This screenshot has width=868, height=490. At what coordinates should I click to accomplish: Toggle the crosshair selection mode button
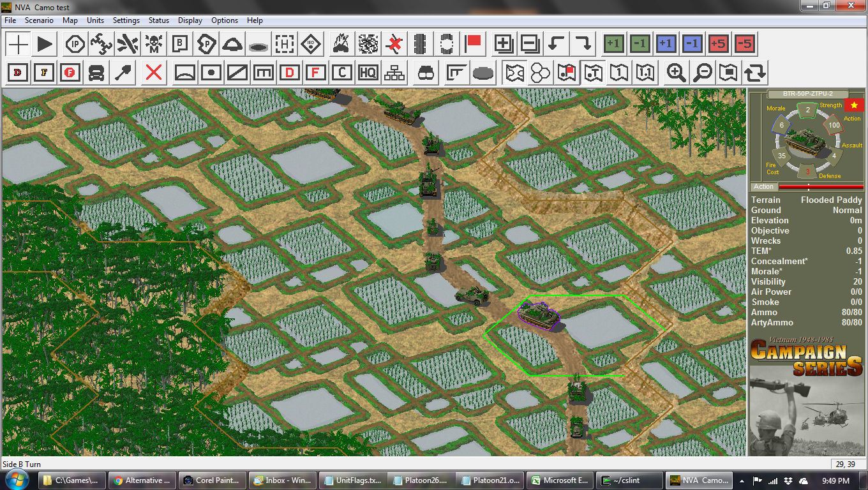18,45
